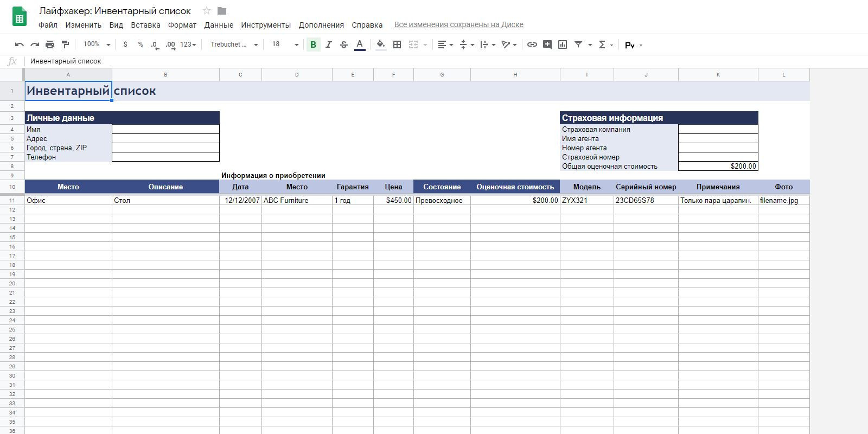Expand the Trebuchet font family dropdown
Screen dimensions: 868x434
[234, 44]
